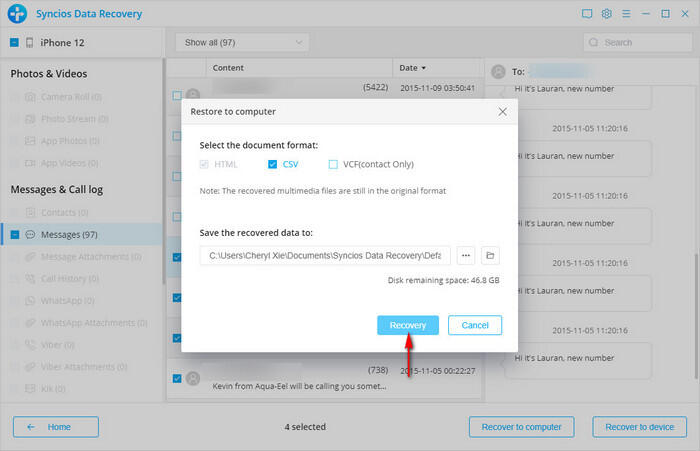This screenshot has width=700, height=451.
Task: Click the browse path ellipsis button
Action: 464,256
